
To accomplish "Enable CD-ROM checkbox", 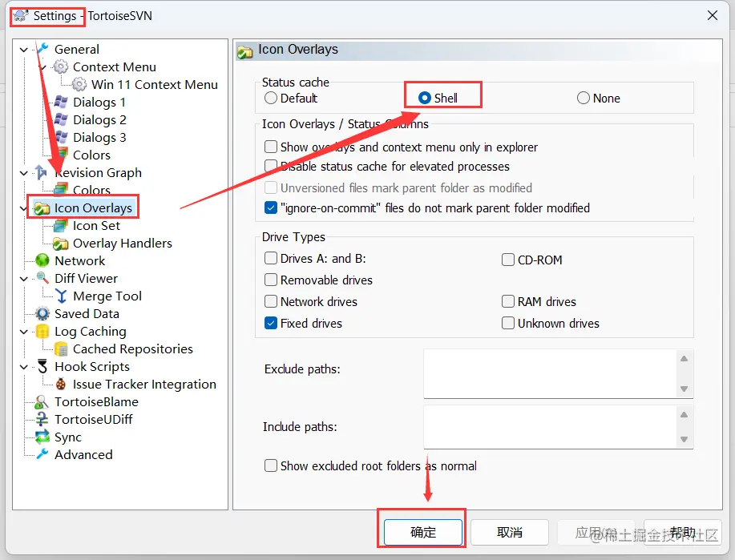I will (x=507, y=260).
